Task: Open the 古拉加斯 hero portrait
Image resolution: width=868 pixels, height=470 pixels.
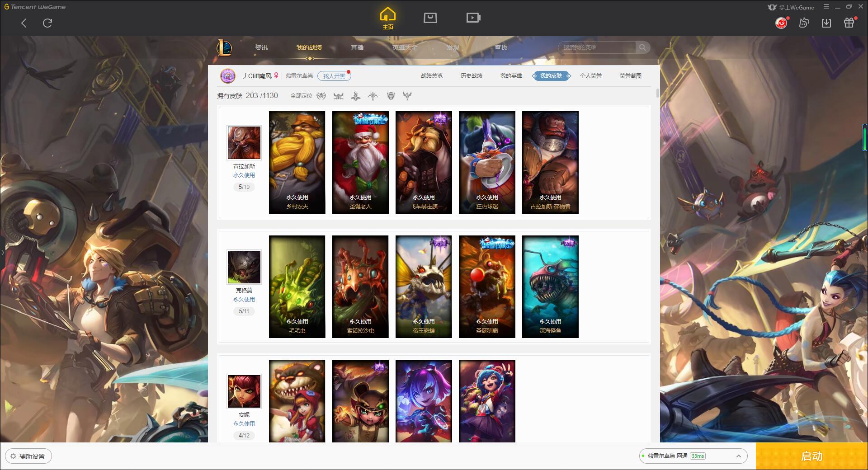Action: coord(244,143)
